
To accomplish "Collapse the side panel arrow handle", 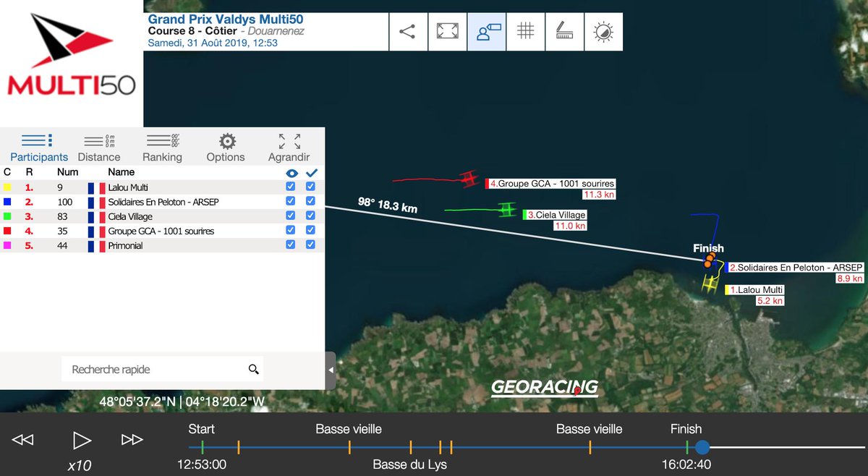I will coord(331,370).
